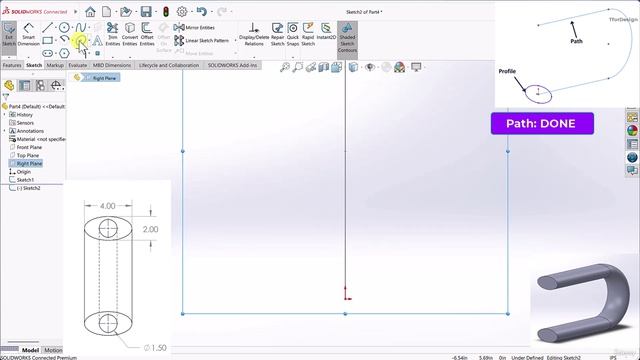Click the Open file icon
Image resolution: width=640 pixels, height=360 pixels.
point(125,12)
